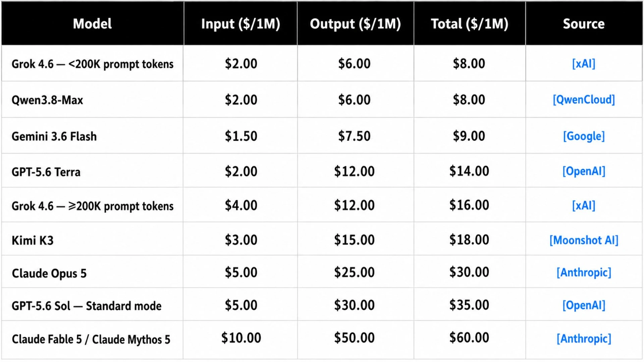
Task: Select the $7.50 output price cell
Action: coord(356,136)
